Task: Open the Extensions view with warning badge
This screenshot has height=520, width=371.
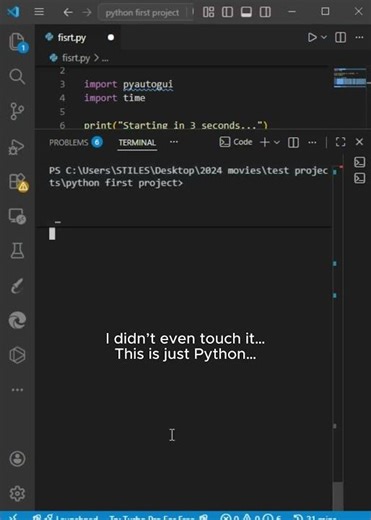Action: [17, 182]
